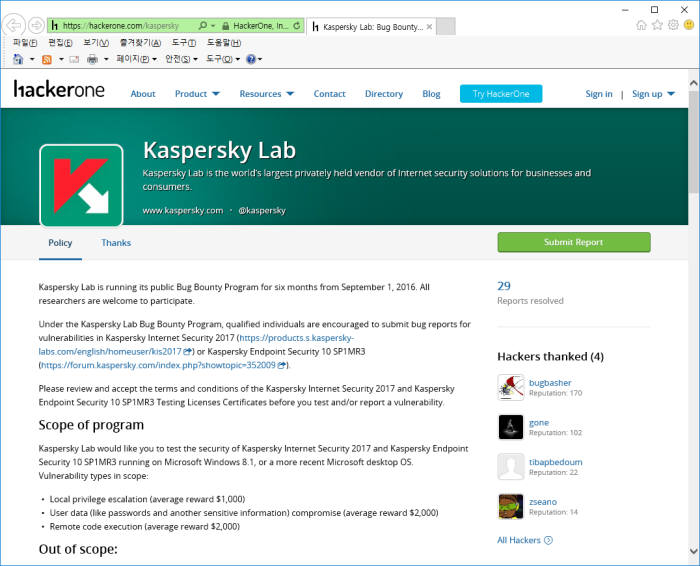Image resolution: width=700 pixels, height=566 pixels.
Task: Expand the command bar Home dropdown arrow
Action: 32,59
